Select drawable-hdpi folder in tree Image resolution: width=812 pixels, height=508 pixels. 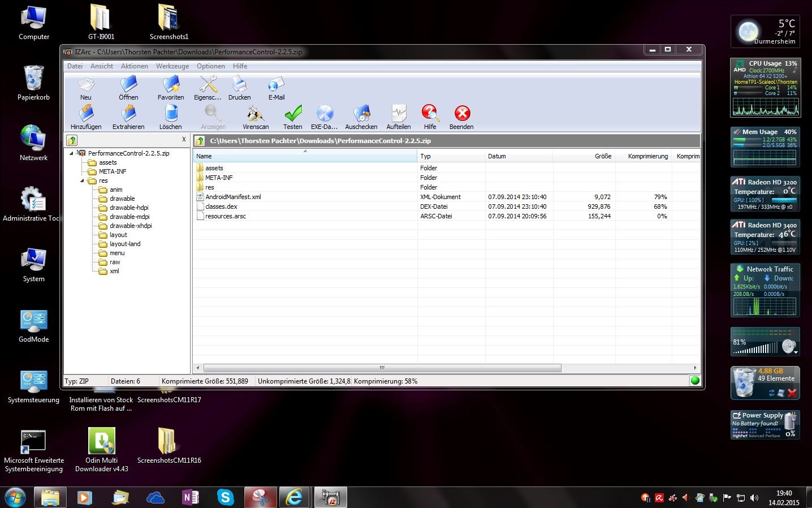[129, 208]
